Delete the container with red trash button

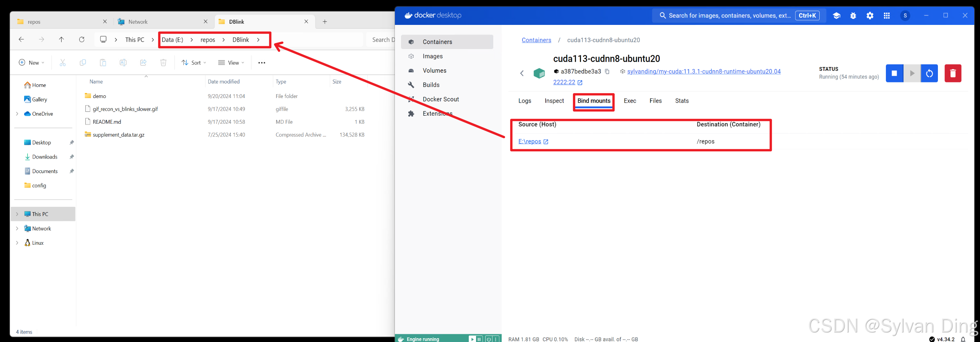(x=953, y=74)
